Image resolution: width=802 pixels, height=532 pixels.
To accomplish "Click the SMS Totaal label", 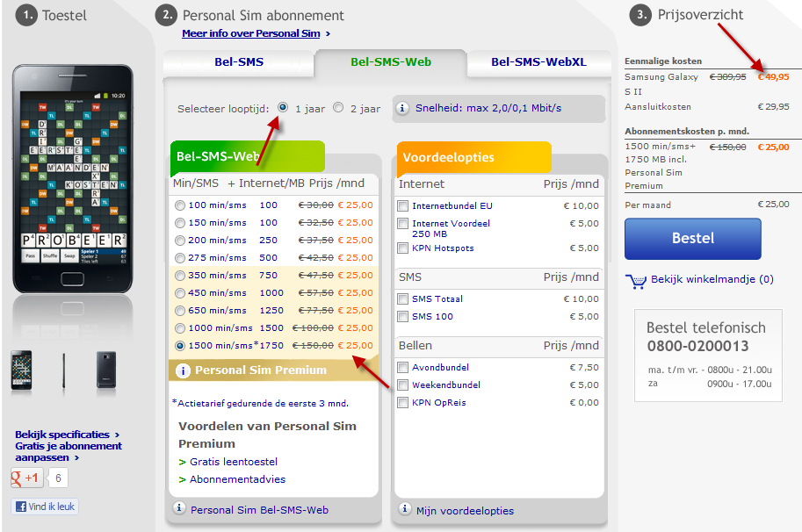I will (x=437, y=299).
